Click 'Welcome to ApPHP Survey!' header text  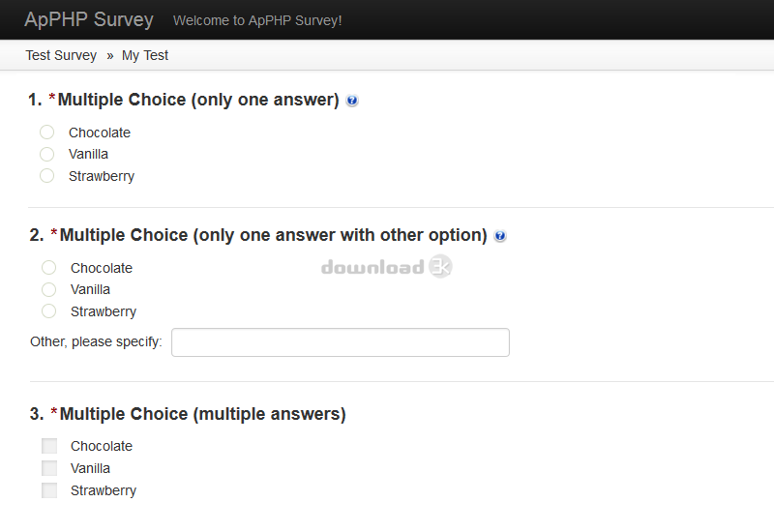click(257, 20)
